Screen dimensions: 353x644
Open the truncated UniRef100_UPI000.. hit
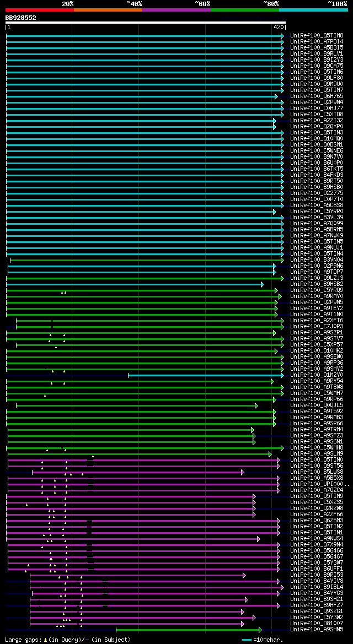coord(320,484)
